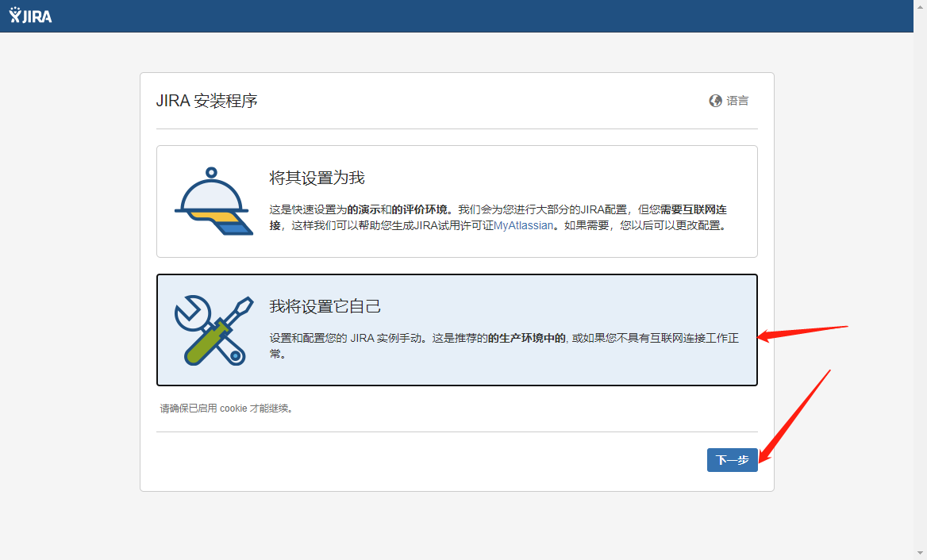Click the JIRA 安装程序 title text
This screenshot has height=560, width=927.
coord(207,101)
